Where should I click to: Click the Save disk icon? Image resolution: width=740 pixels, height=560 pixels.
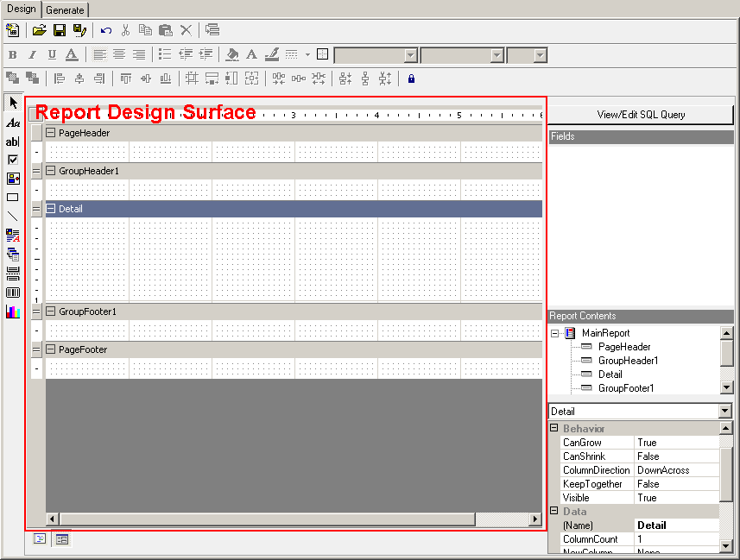[x=60, y=30]
